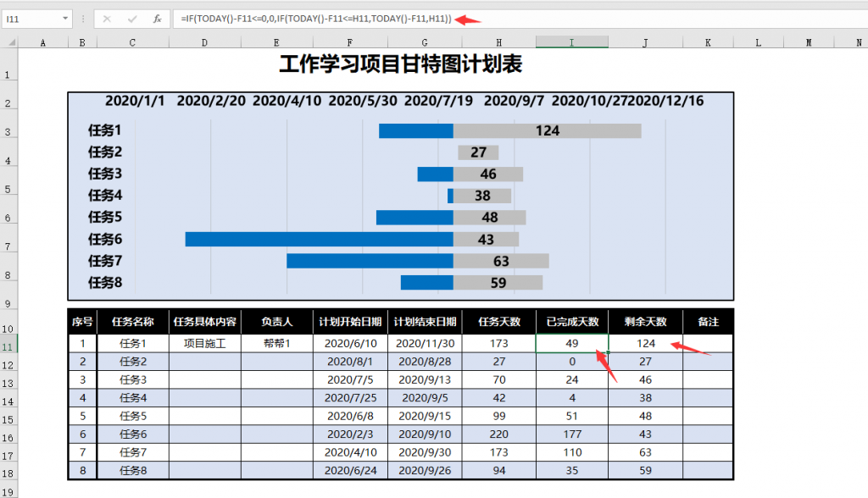
Task: Click the 任务具体内容 header cell
Action: (205, 322)
